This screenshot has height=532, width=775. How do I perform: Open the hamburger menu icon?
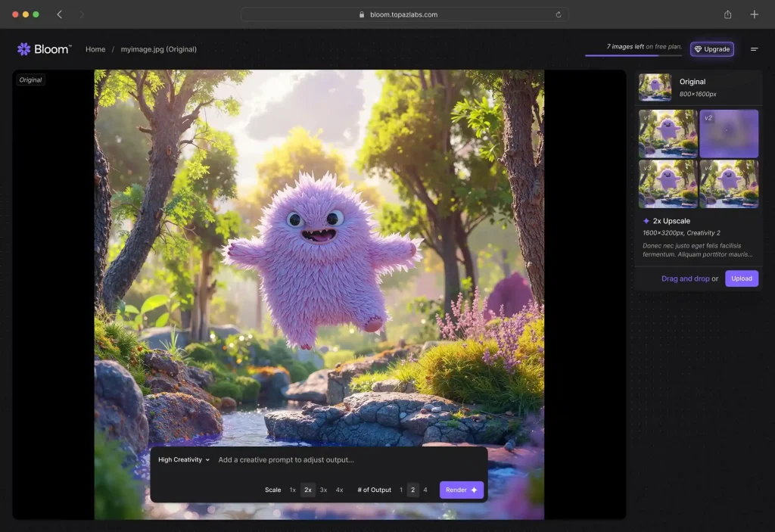pos(754,49)
